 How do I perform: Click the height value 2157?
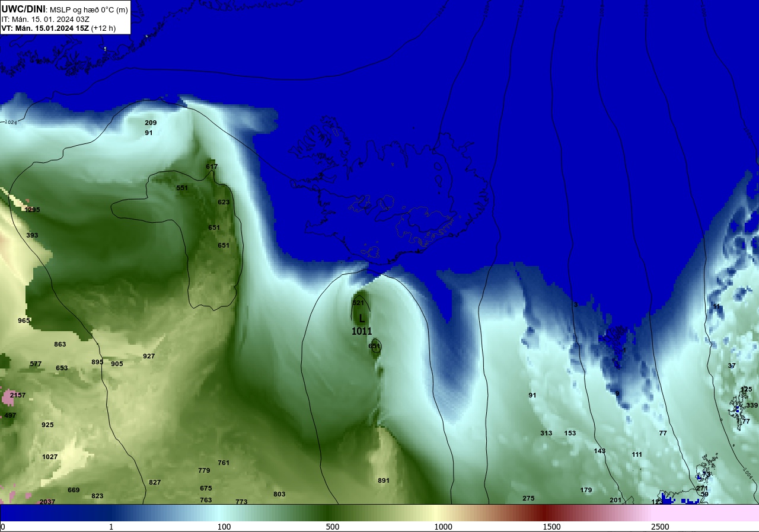point(18,395)
